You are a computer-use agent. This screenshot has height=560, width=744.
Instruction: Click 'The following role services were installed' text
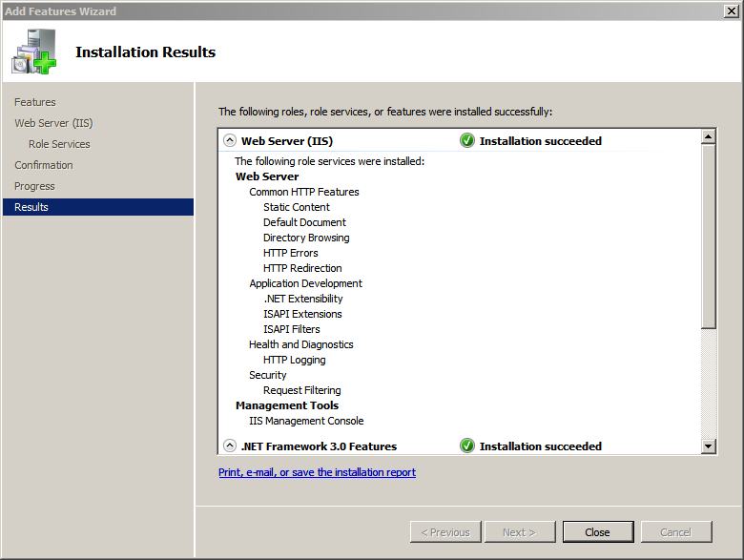tap(330, 161)
